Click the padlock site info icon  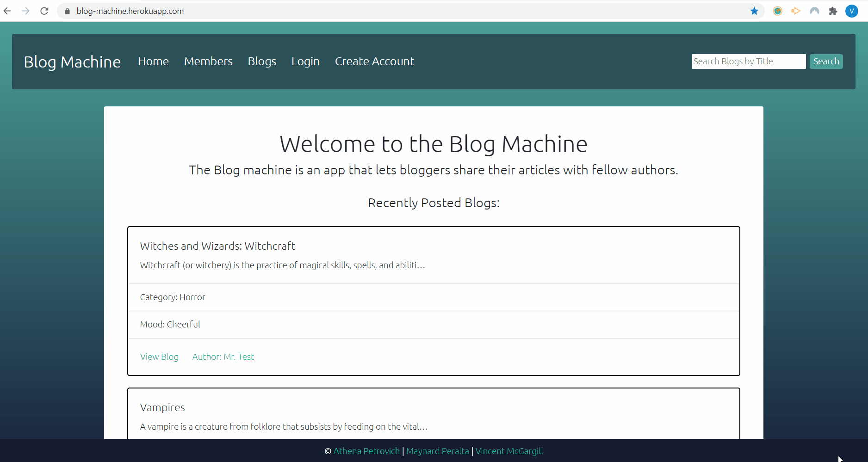point(67,11)
